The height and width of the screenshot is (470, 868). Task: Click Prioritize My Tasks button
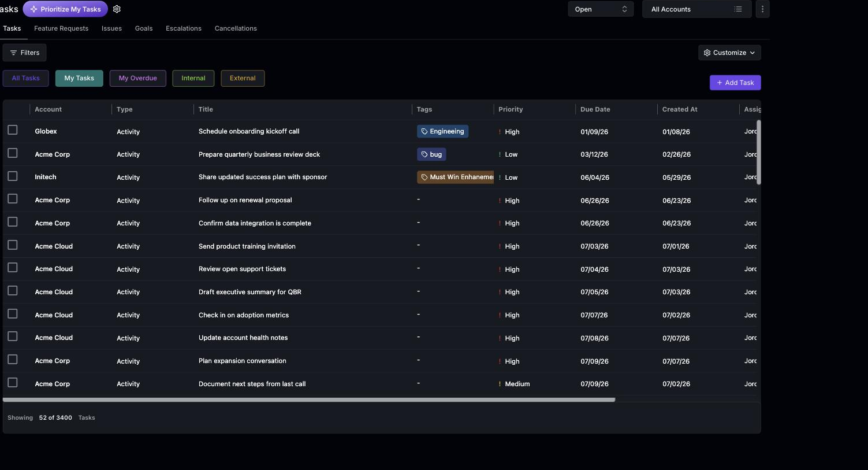[x=65, y=9]
